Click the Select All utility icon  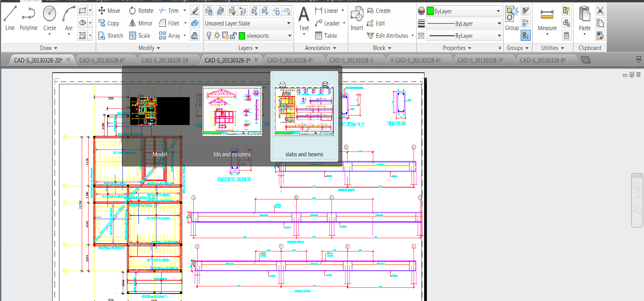pos(566,23)
